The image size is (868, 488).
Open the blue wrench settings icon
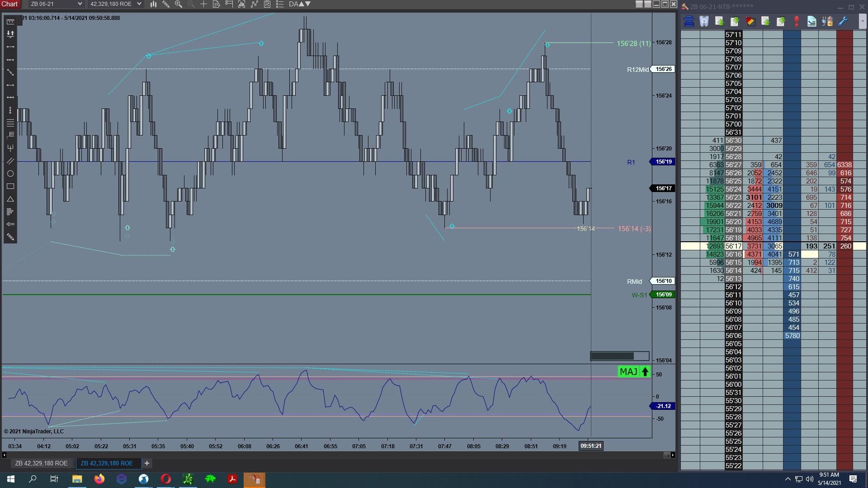click(843, 21)
